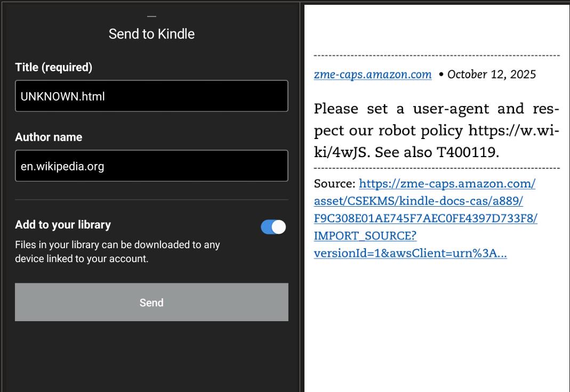This screenshot has height=392, width=570.
Task: Click the drag handle above Send to Kindle
Action: click(x=151, y=17)
